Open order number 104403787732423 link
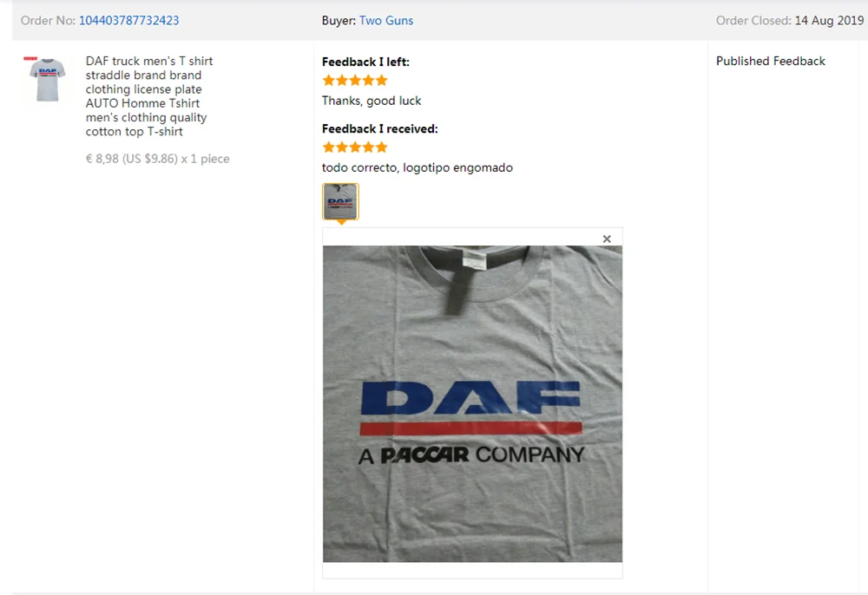The height and width of the screenshot is (595, 868). (129, 21)
